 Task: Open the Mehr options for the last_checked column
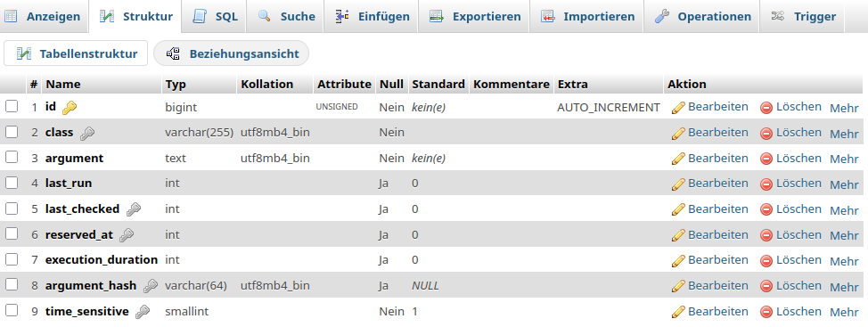[x=844, y=210]
